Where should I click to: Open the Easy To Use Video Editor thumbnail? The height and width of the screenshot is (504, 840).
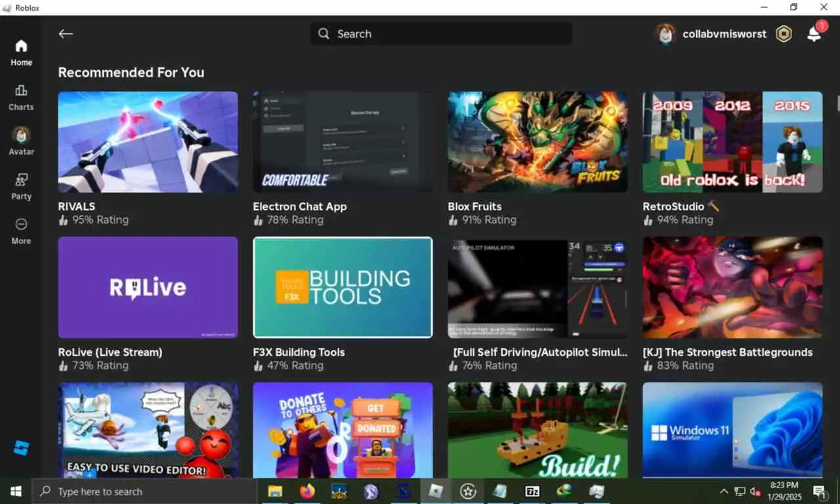[148, 430]
